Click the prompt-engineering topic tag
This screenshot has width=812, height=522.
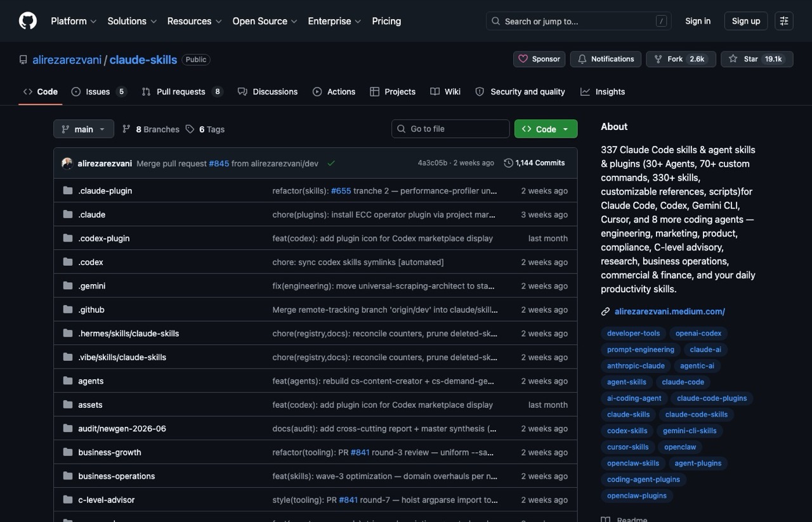tap(641, 349)
